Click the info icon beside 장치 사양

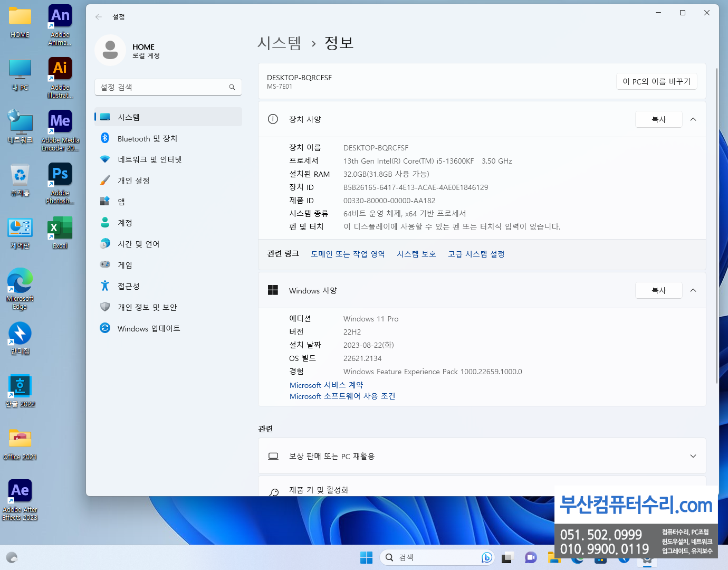[x=273, y=119]
